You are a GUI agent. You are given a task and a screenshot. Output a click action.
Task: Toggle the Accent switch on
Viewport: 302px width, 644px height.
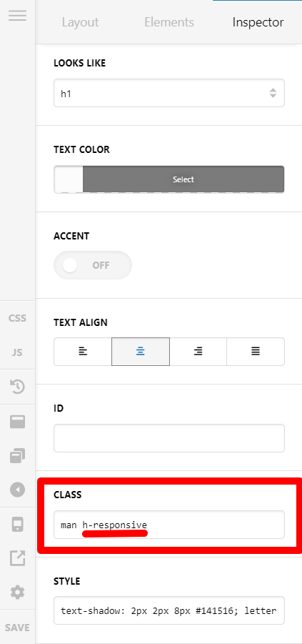(x=93, y=265)
